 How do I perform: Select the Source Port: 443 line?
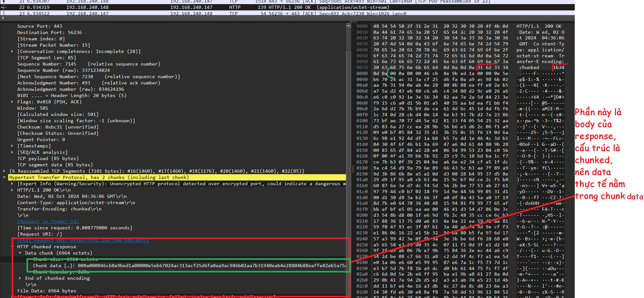40,26
